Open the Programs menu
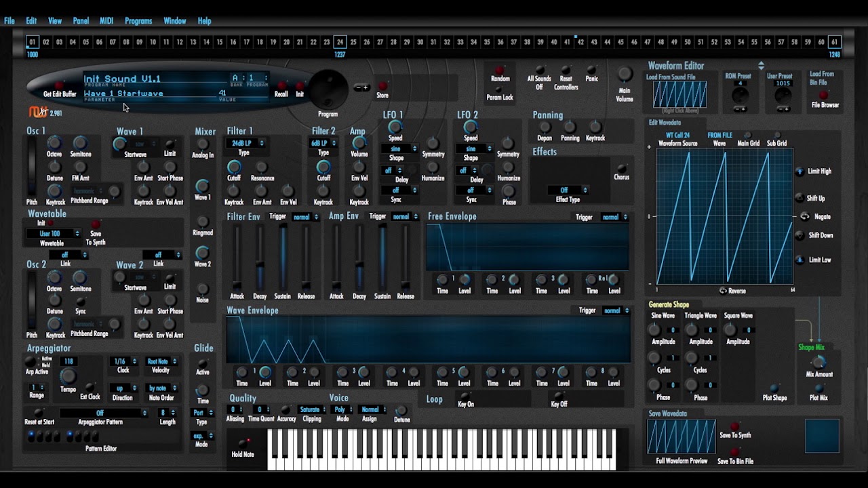The height and width of the screenshot is (488, 868). pyautogui.click(x=138, y=21)
